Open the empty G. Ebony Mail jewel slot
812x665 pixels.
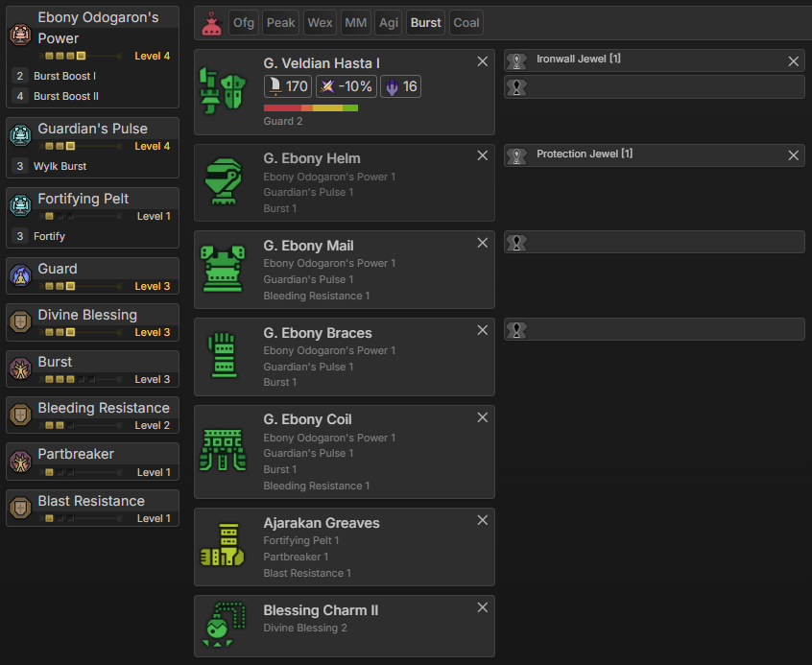pyautogui.click(x=654, y=242)
